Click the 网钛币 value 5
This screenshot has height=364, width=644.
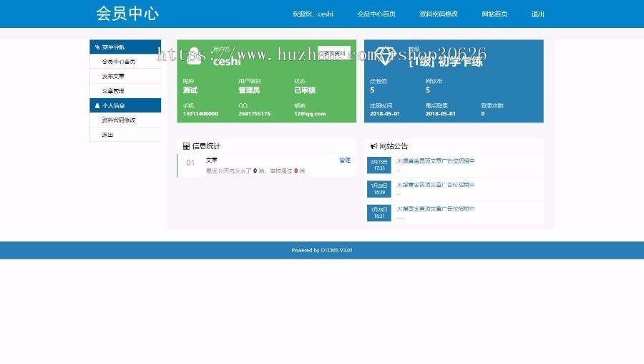click(428, 90)
